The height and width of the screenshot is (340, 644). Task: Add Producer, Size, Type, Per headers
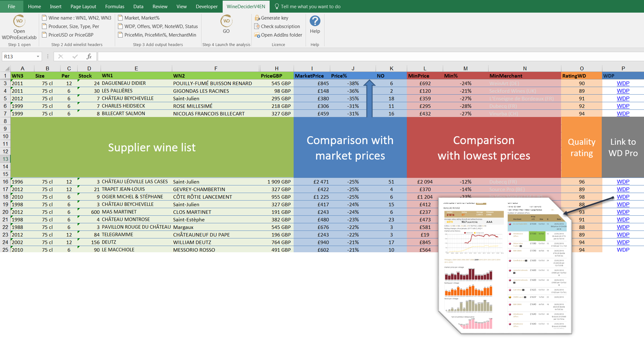click(x=71, y=26)
